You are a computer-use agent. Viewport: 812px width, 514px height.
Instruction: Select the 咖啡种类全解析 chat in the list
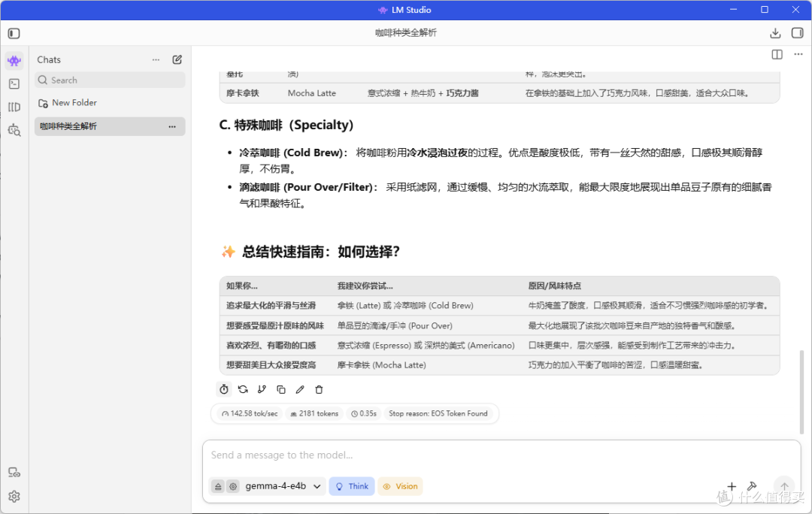pos(110,127)
